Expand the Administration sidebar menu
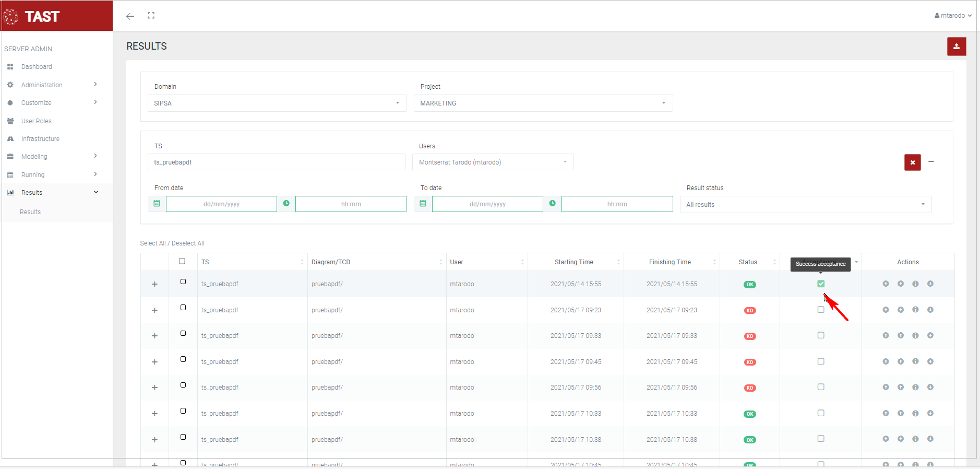 pyautogui.click(x=42, y=85)
